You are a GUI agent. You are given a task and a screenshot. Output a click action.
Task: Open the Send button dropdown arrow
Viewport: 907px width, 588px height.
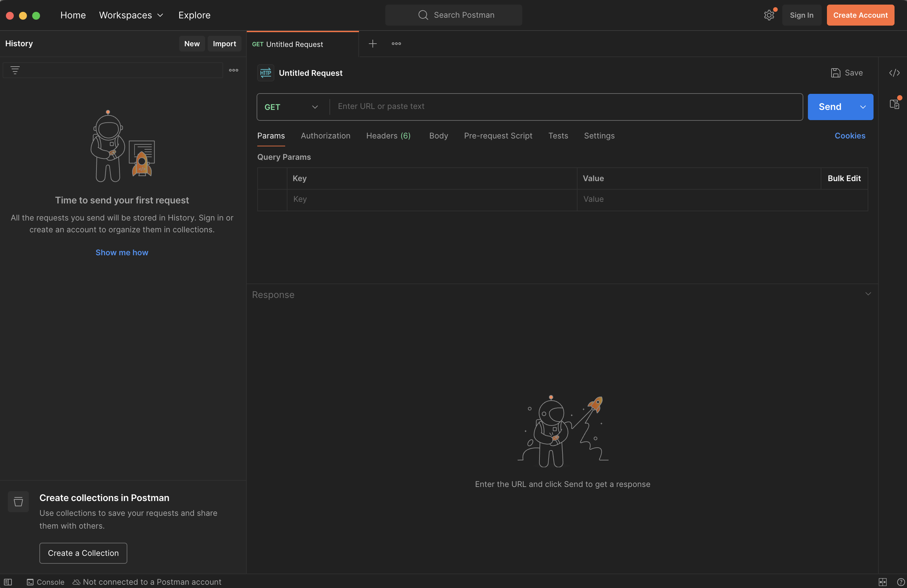[x=863, y=107]
